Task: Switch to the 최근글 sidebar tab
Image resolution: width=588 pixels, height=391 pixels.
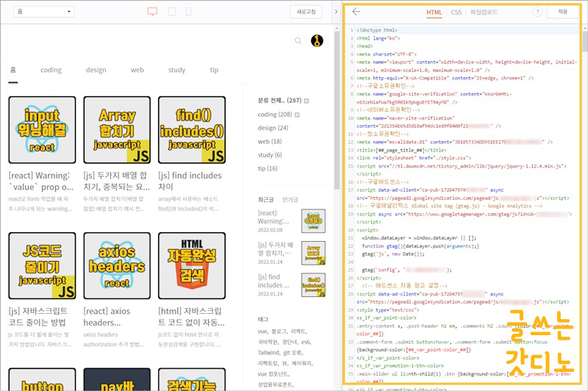Action: 265,199
